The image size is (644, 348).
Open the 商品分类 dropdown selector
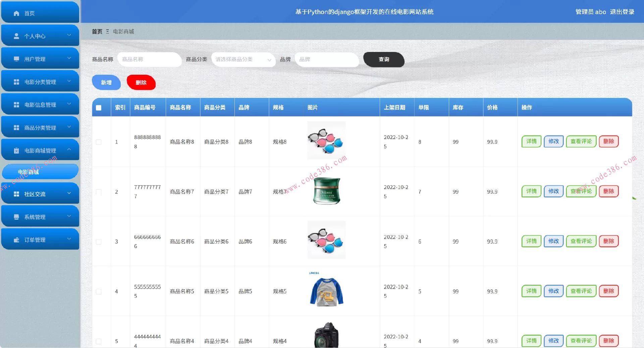point(243,60)
